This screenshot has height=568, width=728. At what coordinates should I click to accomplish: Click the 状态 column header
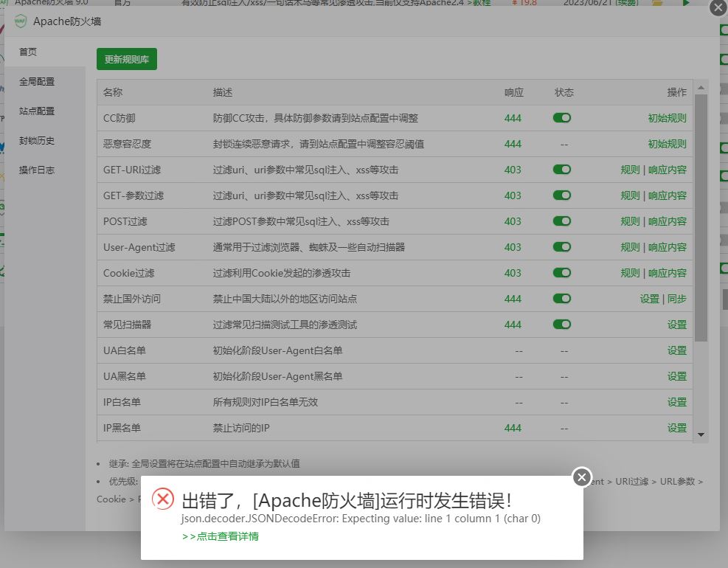tap(564, 92)
